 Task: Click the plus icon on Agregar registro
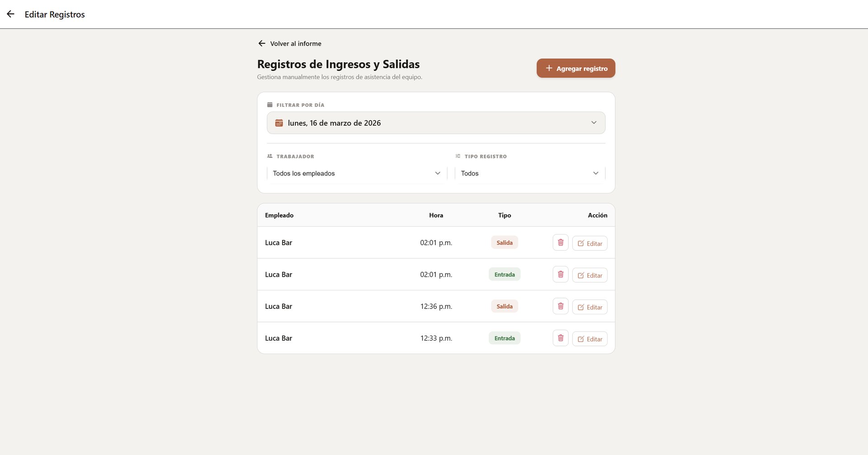549,68
